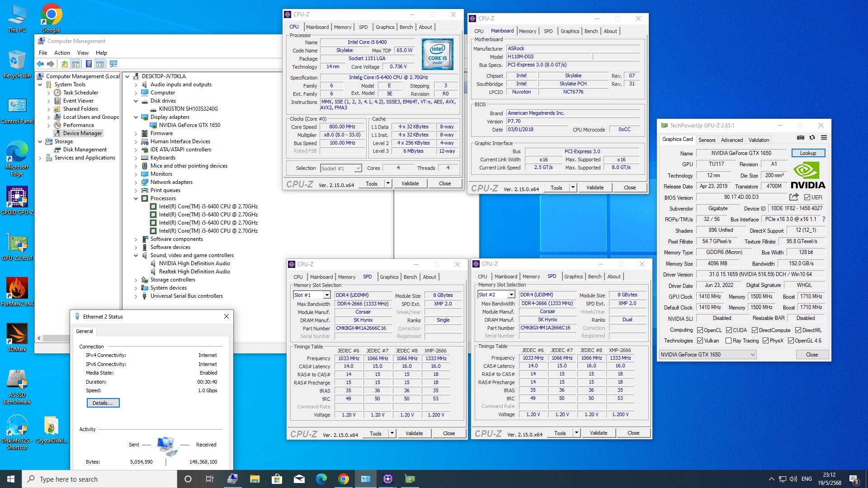Open the Action menu in Computer Management
Viewport: 868px width, 488px height.
click(x=62, y=53)
